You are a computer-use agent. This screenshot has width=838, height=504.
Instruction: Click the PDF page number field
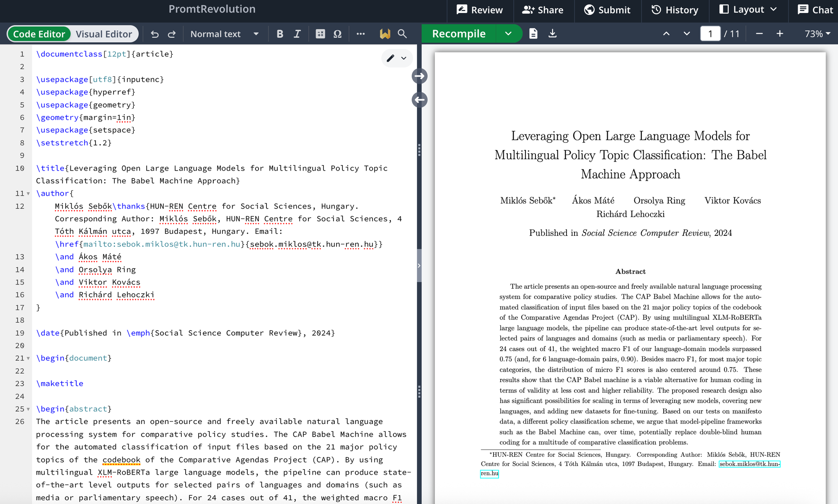click(710, 34)
